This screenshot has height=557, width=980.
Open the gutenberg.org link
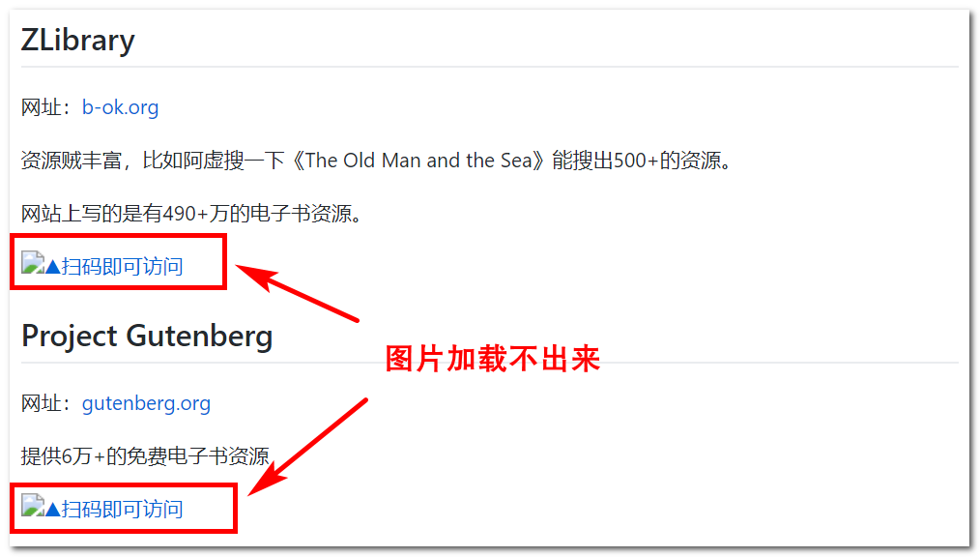146,404
